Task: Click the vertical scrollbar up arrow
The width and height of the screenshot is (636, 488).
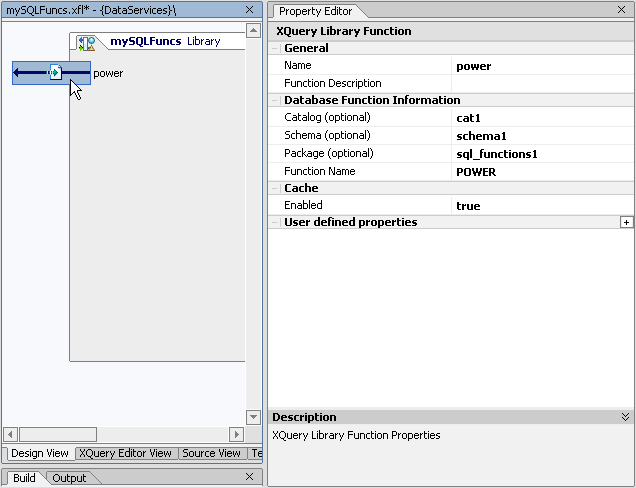Action: (x=254, y=30)
